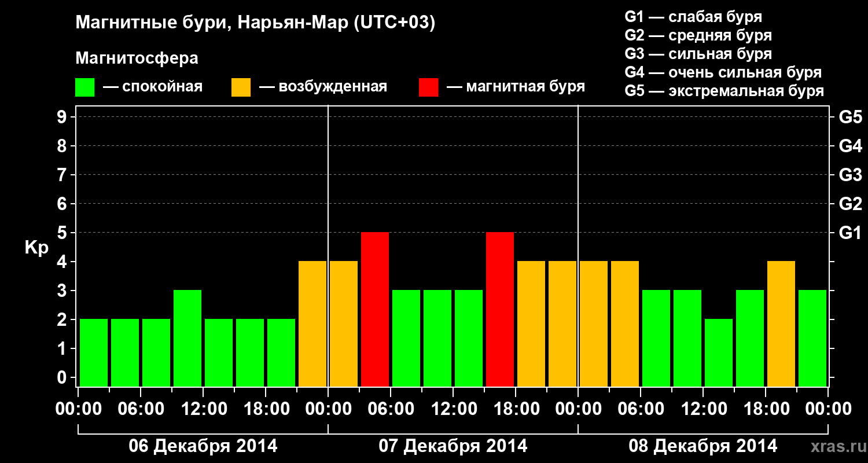
Task: Click the Kp 2 green bar on 08 Декабря
Action: (719, 352)
